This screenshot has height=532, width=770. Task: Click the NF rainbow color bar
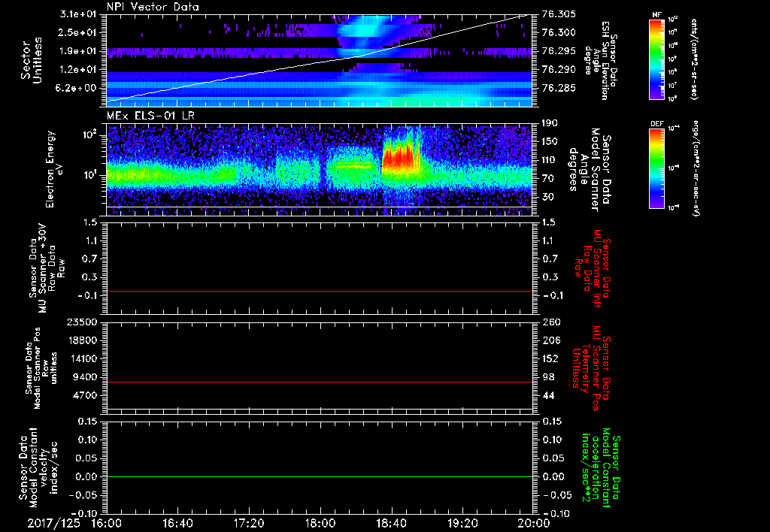coord(657,59)
